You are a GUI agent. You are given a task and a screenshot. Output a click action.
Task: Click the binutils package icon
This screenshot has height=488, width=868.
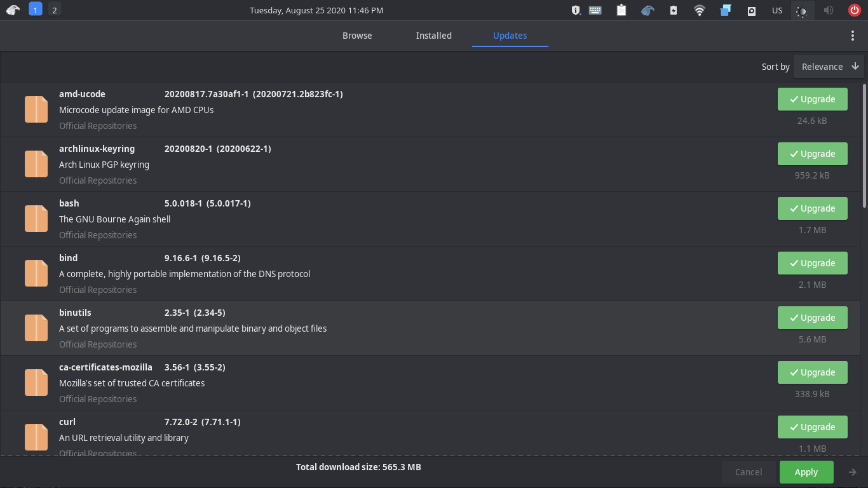pos(36,328)
